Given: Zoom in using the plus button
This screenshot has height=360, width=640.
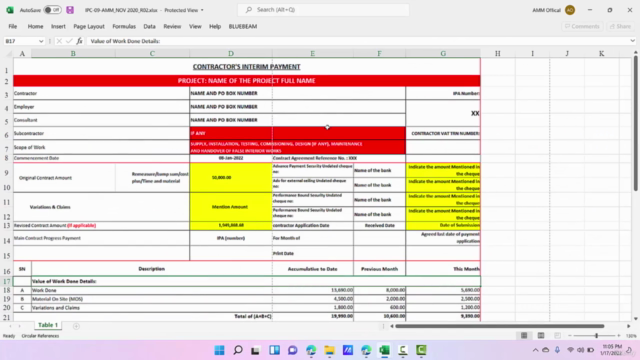Looking at the screenshot, I should [x=619, y=336].
